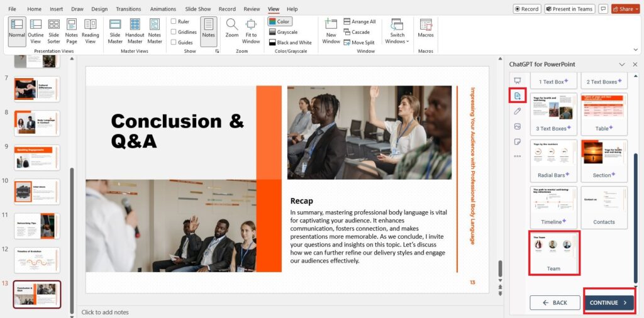The width and height of the screenshot is (644, 318).
Task: Open Outline View
Action: (x=36, y=31)
